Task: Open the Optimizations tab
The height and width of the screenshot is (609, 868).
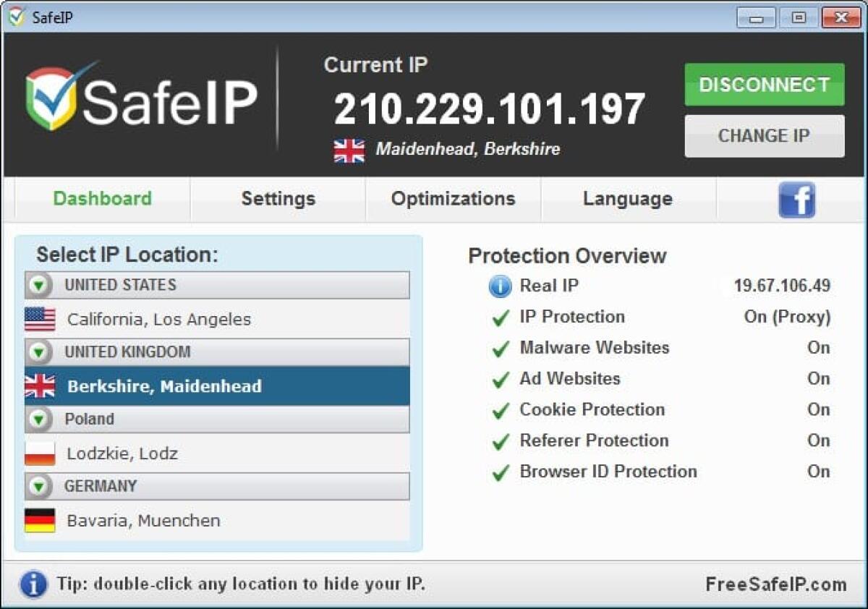Action: point(453,199)
